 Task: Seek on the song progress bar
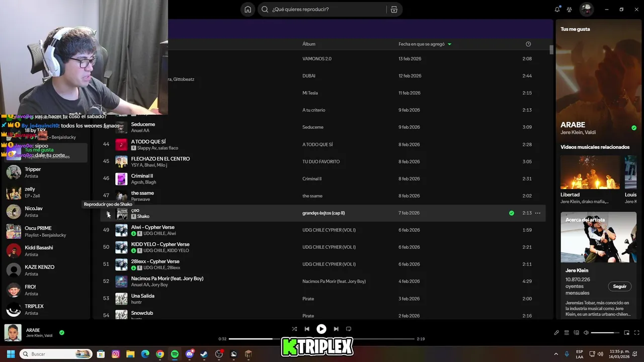click(x=321, y=339)
